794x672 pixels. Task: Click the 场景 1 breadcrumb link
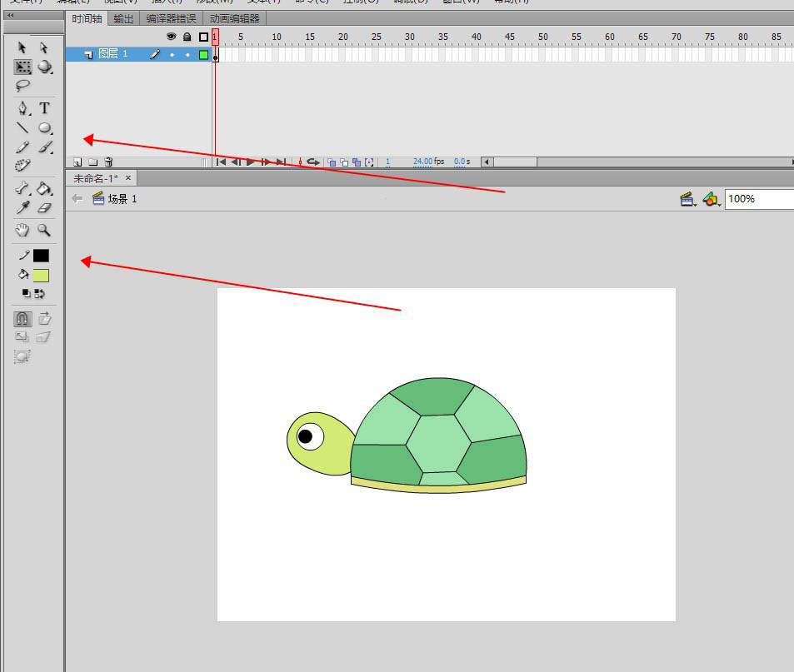pos(122,199)
